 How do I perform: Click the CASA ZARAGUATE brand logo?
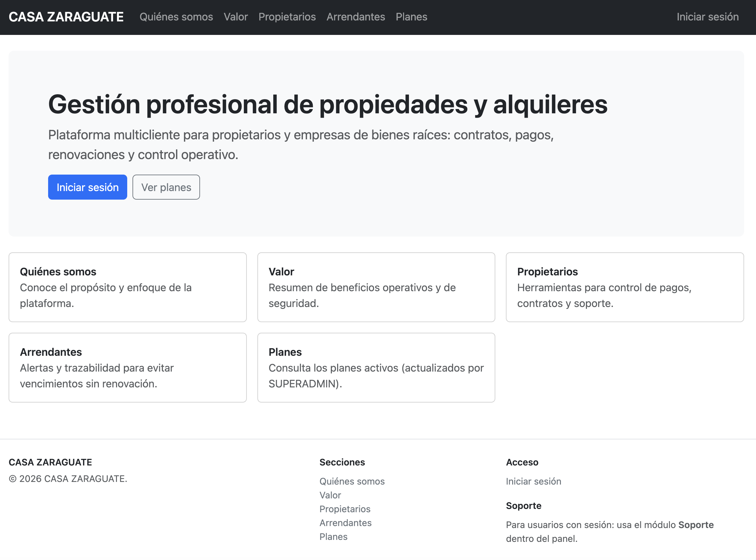[67, 16]
